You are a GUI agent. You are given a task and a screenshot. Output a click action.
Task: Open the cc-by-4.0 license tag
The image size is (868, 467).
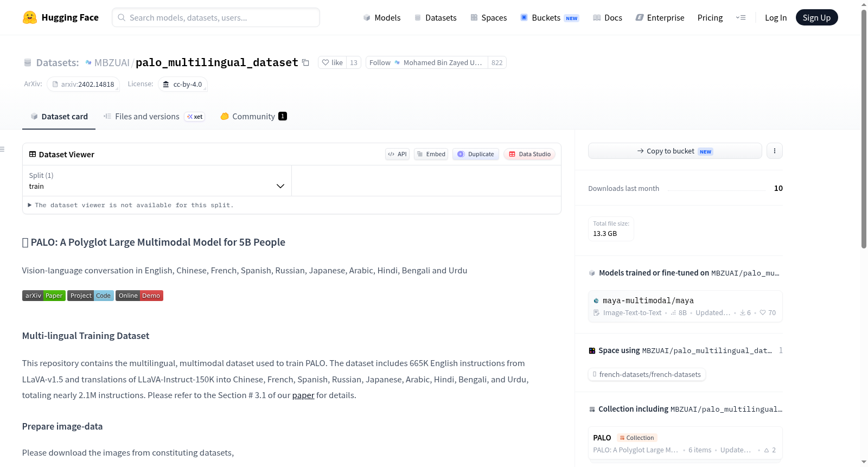pyautogui.click(x=183, y=84)
